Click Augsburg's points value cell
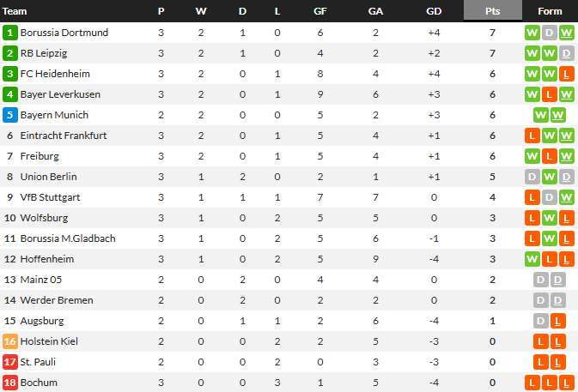 (492, 321)
